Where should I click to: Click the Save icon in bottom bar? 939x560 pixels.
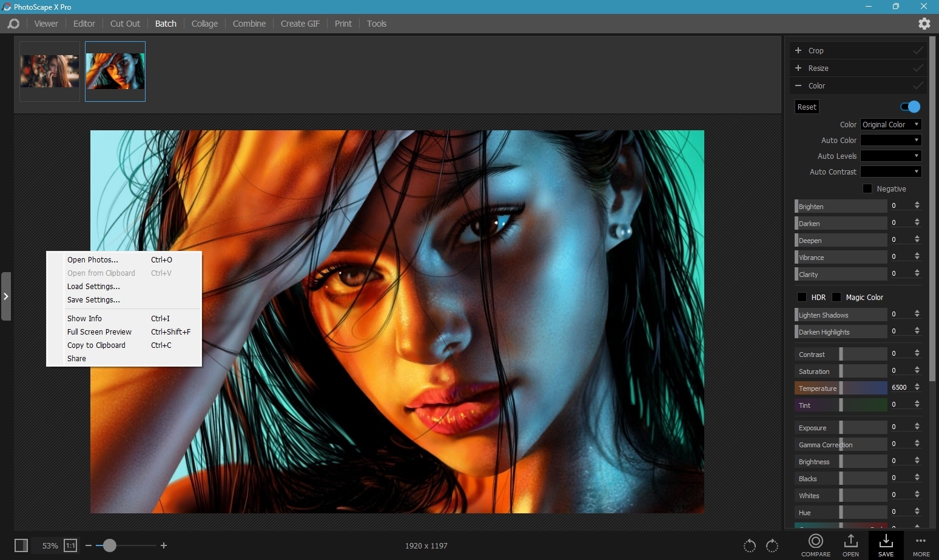[886, 541]
